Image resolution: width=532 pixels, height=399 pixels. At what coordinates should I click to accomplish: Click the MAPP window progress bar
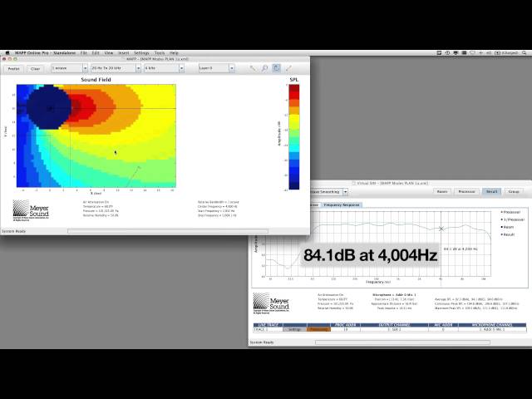click(x=168, y=231)
